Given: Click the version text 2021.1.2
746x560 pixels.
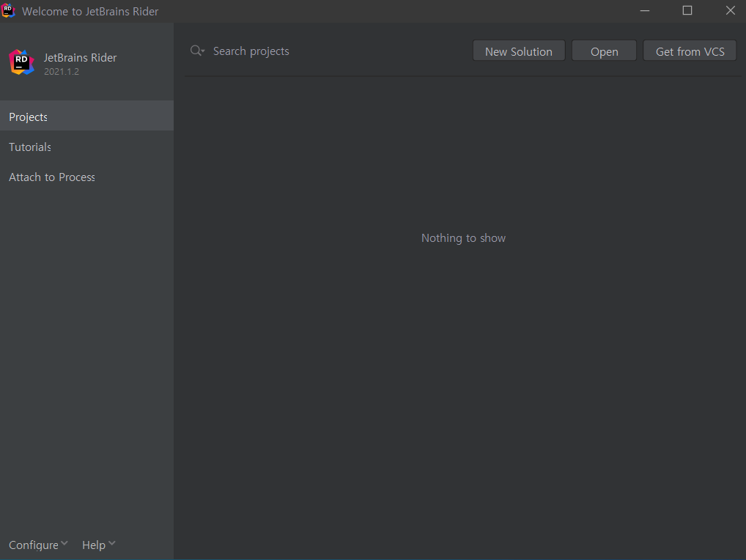Looking at the screenshot, I should tap(62, 71).
